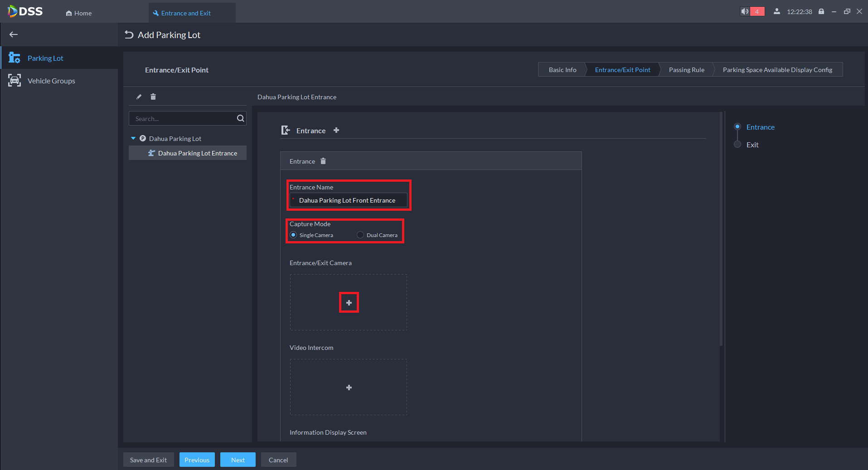
Task: Delete the selected parking lot tree item
Action: pos(153,97)
